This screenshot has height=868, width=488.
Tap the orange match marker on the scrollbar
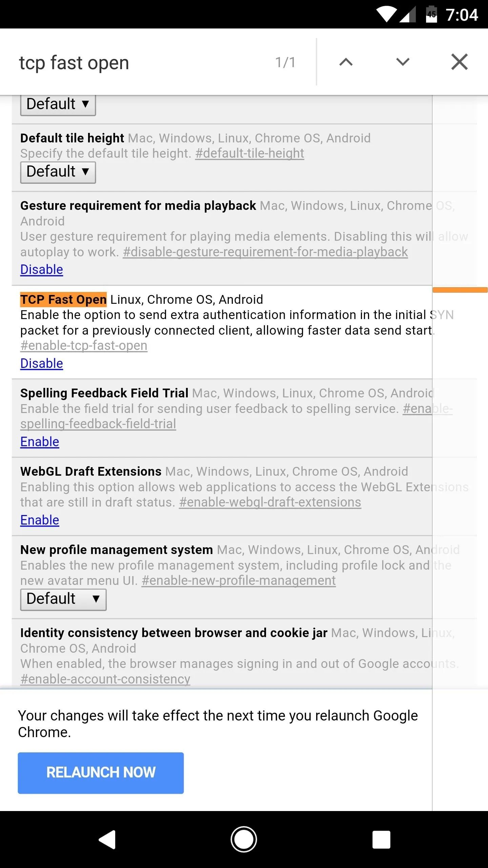point(460,290)
